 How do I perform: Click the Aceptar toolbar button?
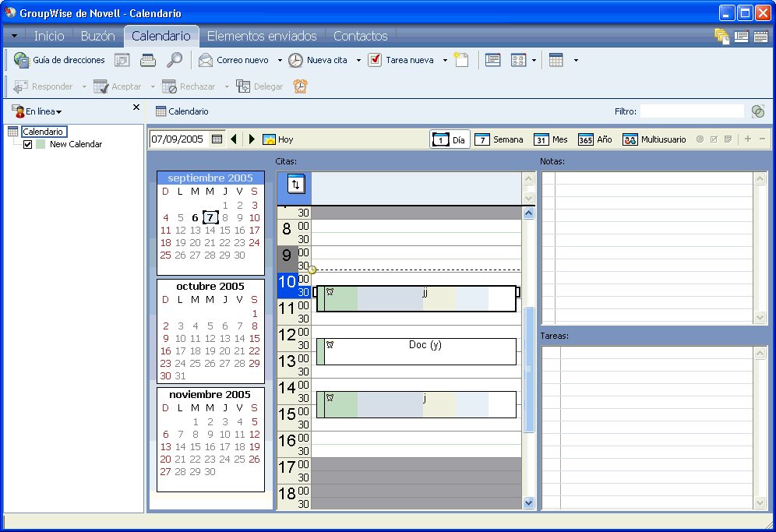[x=118, y=86]
